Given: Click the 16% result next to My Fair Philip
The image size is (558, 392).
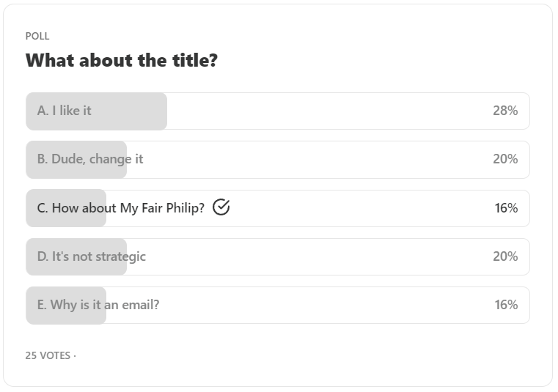Looking at the screenshot, I should click(506, 208).
